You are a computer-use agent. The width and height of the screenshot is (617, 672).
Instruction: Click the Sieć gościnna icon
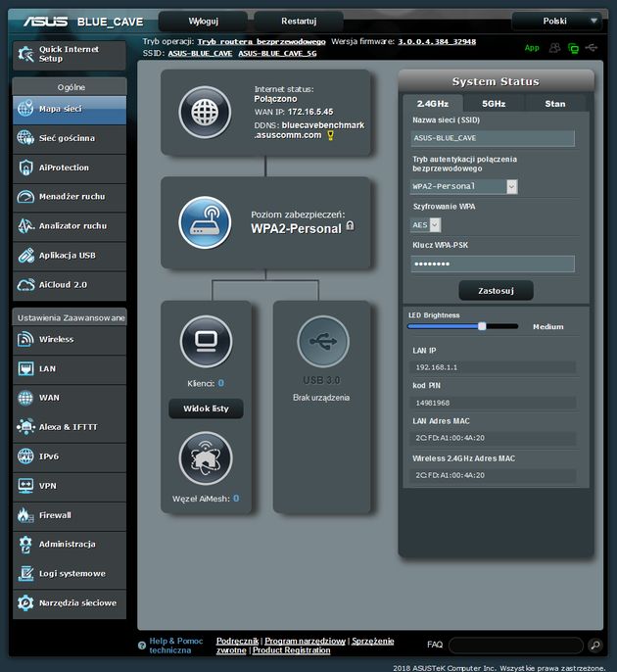[25, 138]
